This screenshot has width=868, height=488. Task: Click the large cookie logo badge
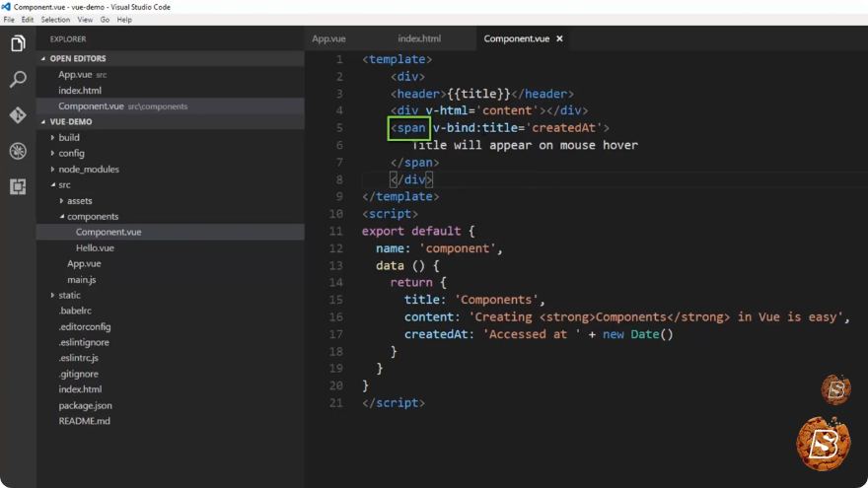(824, 444)
